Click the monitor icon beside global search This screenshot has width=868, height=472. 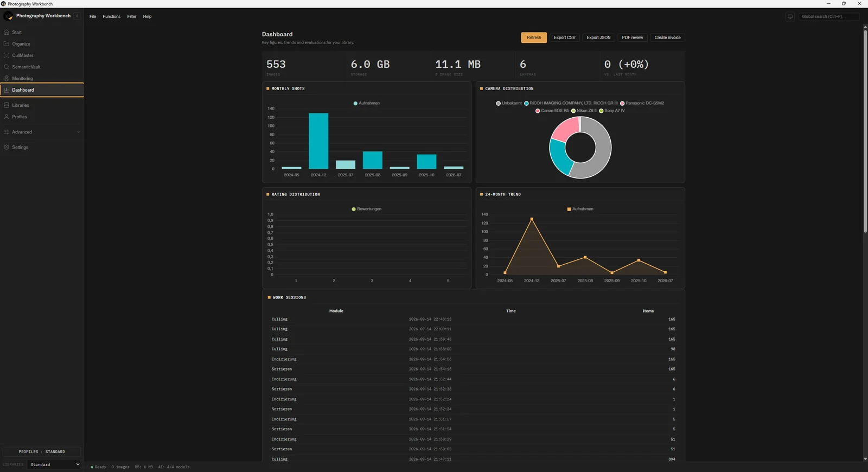click(x=790, y=17)
